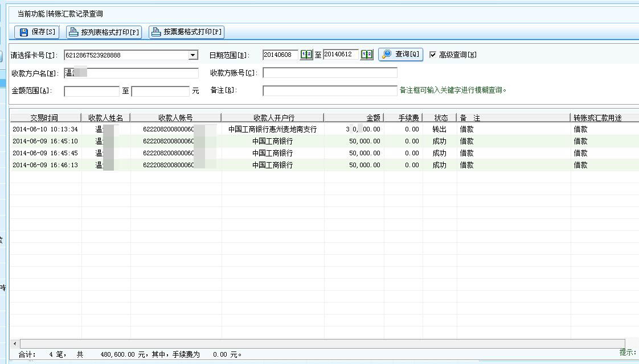This screenshot has width=639, height=364.
Task: Open the start date calendar picker
Action: tap(306, 55)
